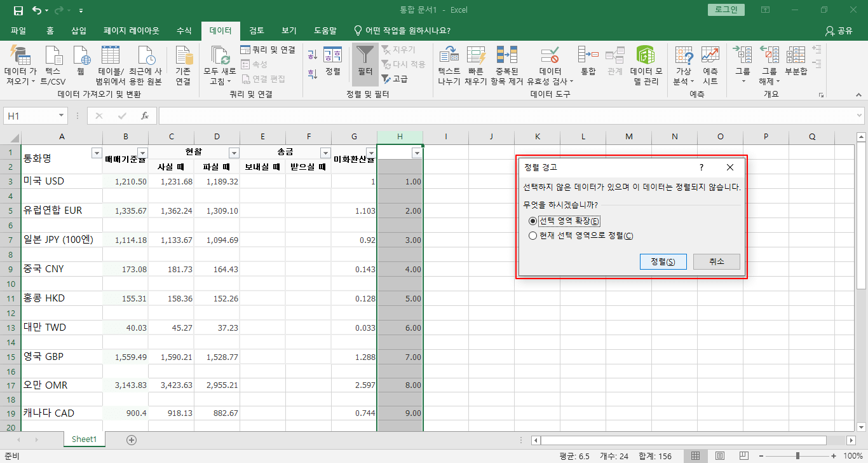Select the Sheet1 tab
This screenshot has width=868, height=463.
[84, 439]
